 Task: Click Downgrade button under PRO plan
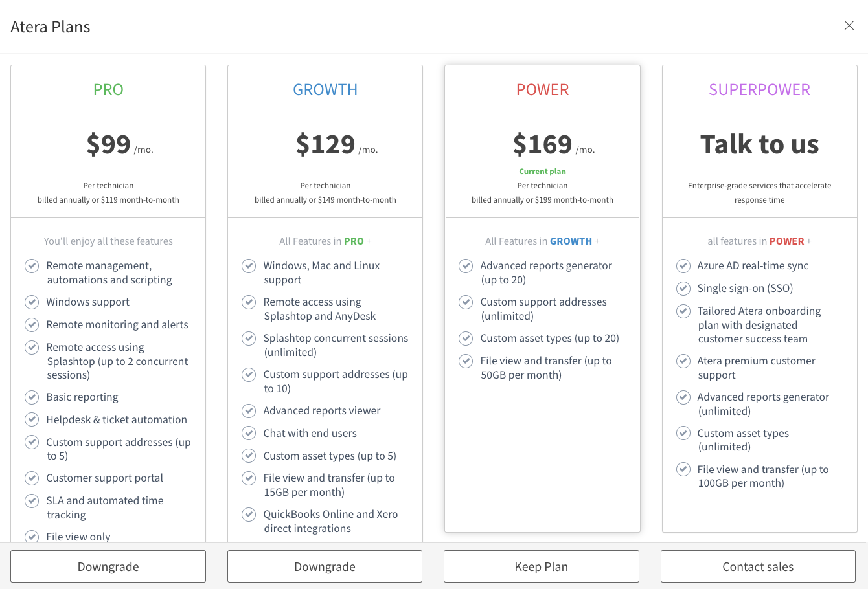click(108, 566)
